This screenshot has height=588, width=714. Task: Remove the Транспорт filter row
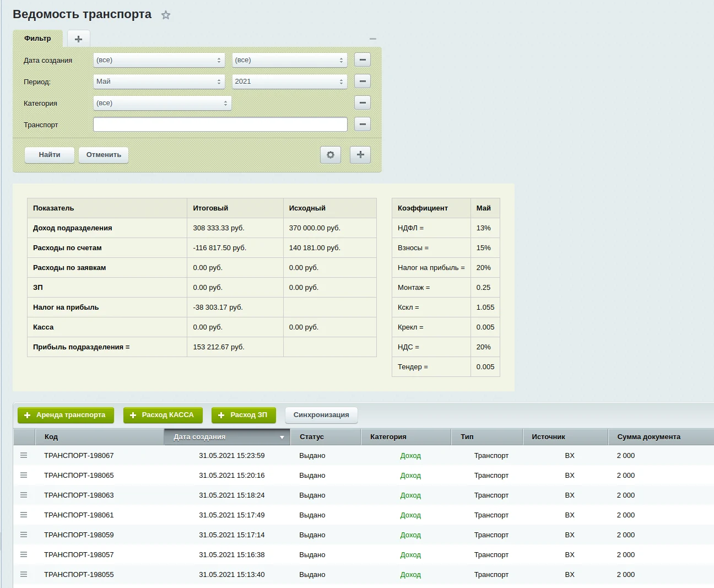click(363, 125)
